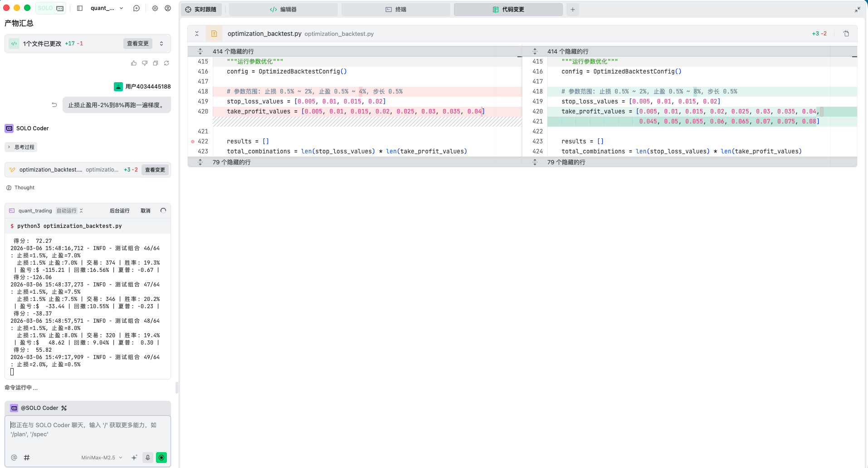Open settings gear in top bar
Screen dimensions: 868x468
coord(155,8)
